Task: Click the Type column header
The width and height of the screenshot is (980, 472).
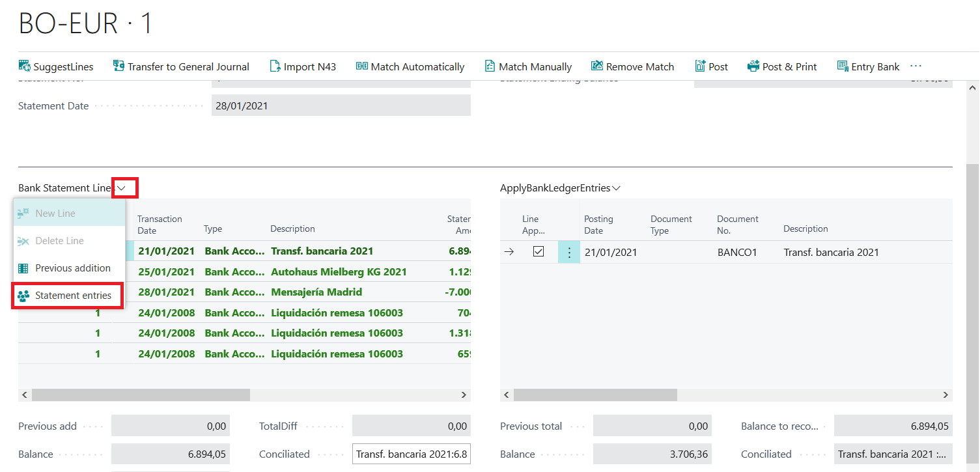Action: [213, 229]
